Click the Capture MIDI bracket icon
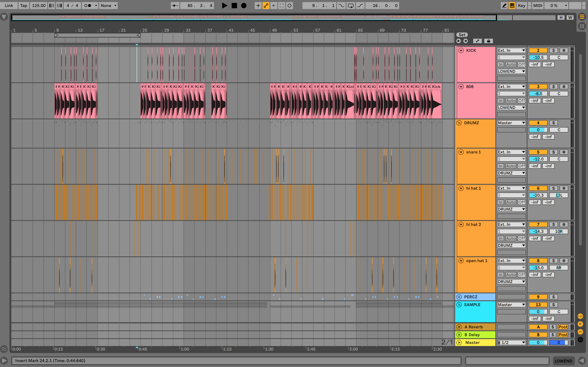 tap(281, 6)
